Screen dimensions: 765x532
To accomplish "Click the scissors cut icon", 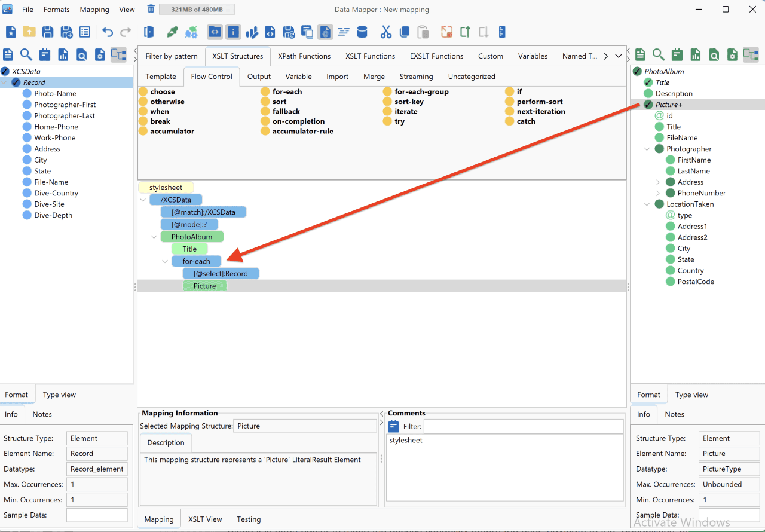I will (386, 32).
